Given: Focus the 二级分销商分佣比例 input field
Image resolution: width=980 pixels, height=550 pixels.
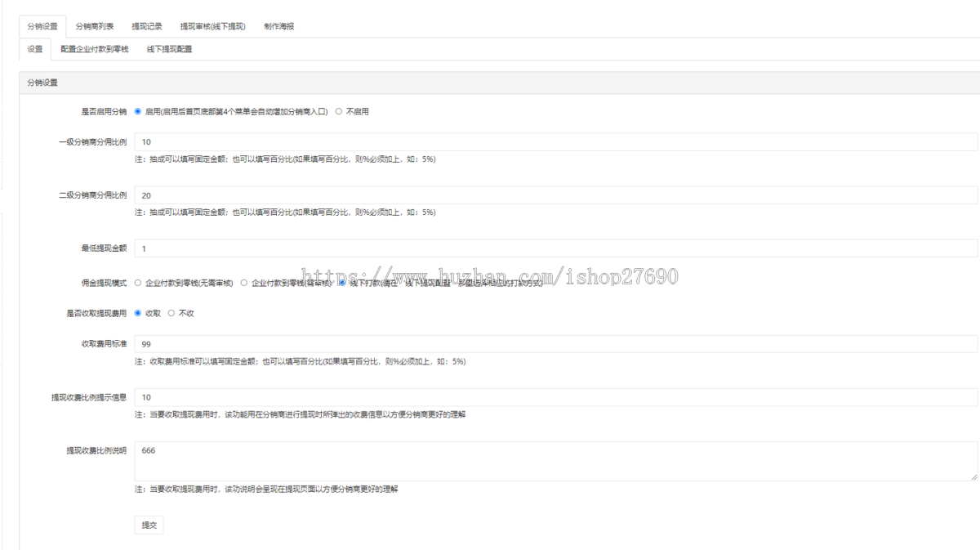Looking at the screenshot, I should pyautogui.click(x=556, y=195).
